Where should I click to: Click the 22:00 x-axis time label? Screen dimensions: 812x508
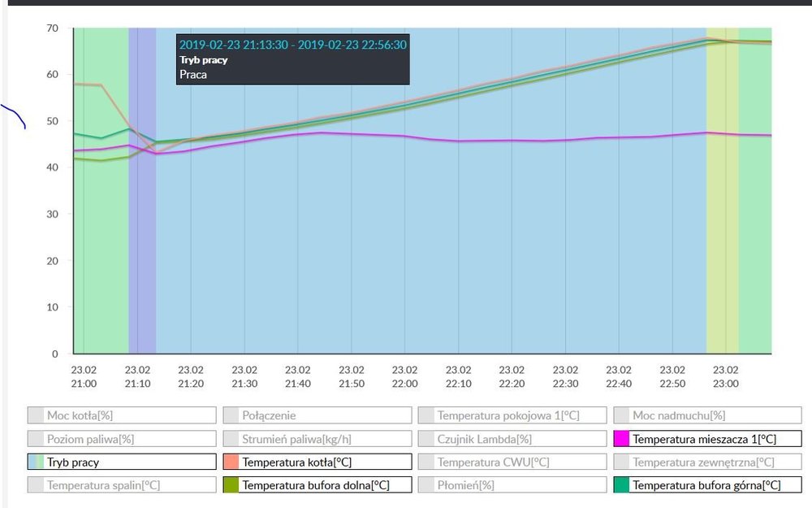tap(404, 376)
